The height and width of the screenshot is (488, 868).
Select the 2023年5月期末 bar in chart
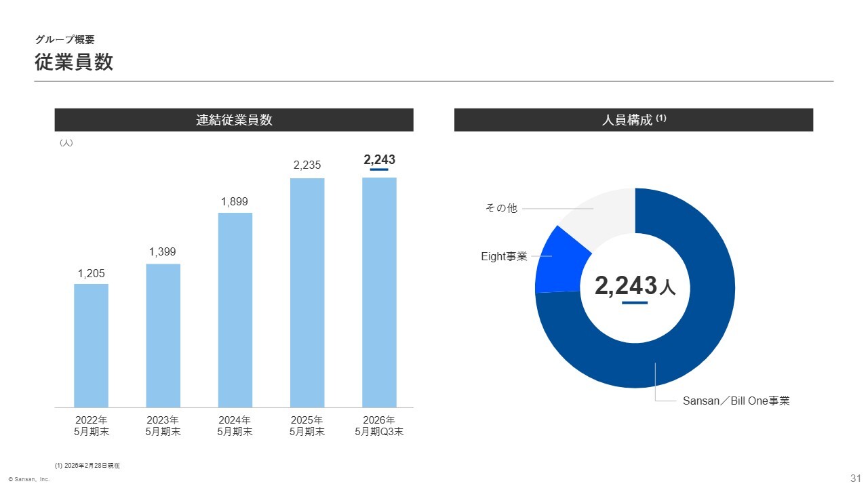click(x=163, y=335)
